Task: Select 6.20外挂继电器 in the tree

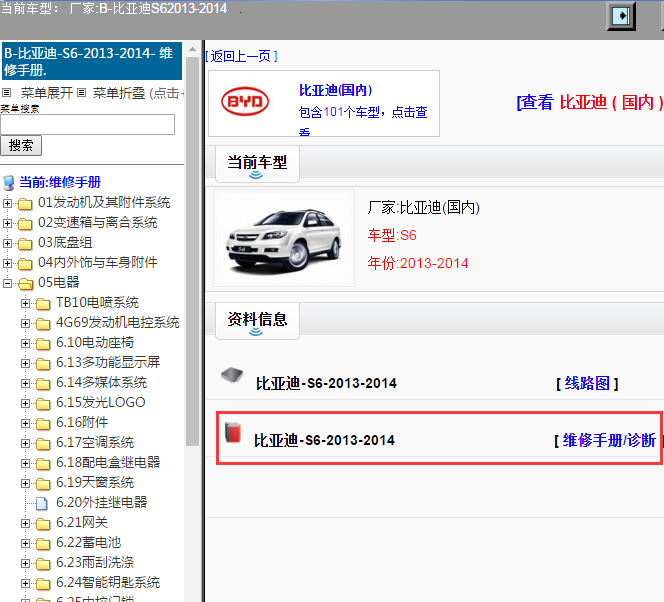Action: coord(102,503)
